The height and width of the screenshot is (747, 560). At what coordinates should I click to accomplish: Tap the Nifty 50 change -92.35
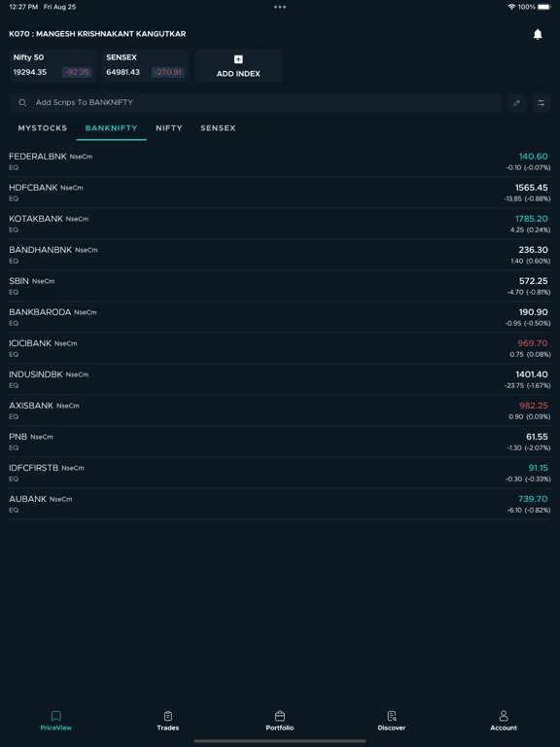(x=77, y=72)
